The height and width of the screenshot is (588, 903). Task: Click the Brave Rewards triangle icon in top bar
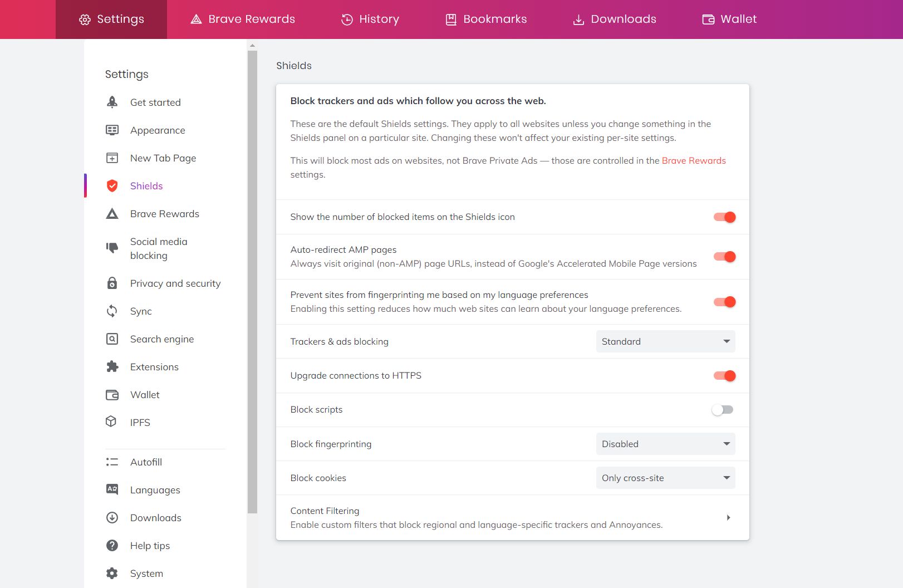pyautogui.click(x=196, y=19)
